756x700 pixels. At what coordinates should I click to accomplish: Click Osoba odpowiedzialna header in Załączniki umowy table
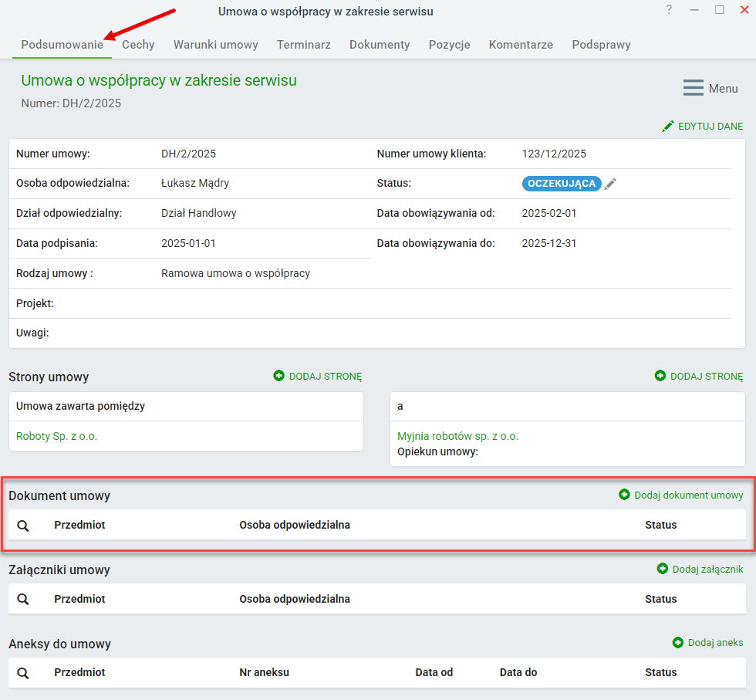[x=295, y=599]
